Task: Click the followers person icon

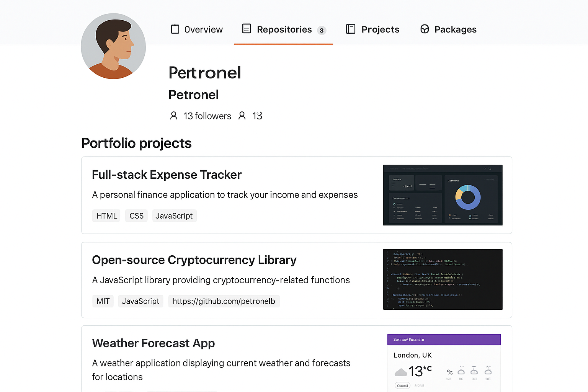Action: (174, 115)
